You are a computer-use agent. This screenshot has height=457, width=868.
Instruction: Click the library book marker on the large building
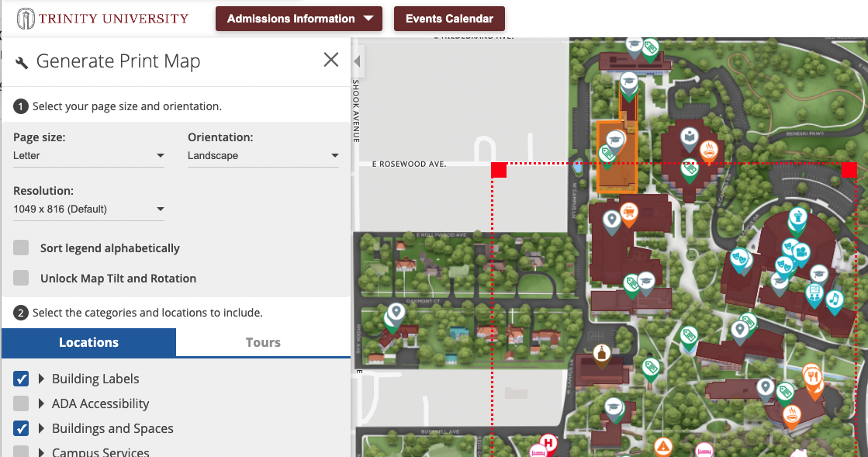point(688,137)
